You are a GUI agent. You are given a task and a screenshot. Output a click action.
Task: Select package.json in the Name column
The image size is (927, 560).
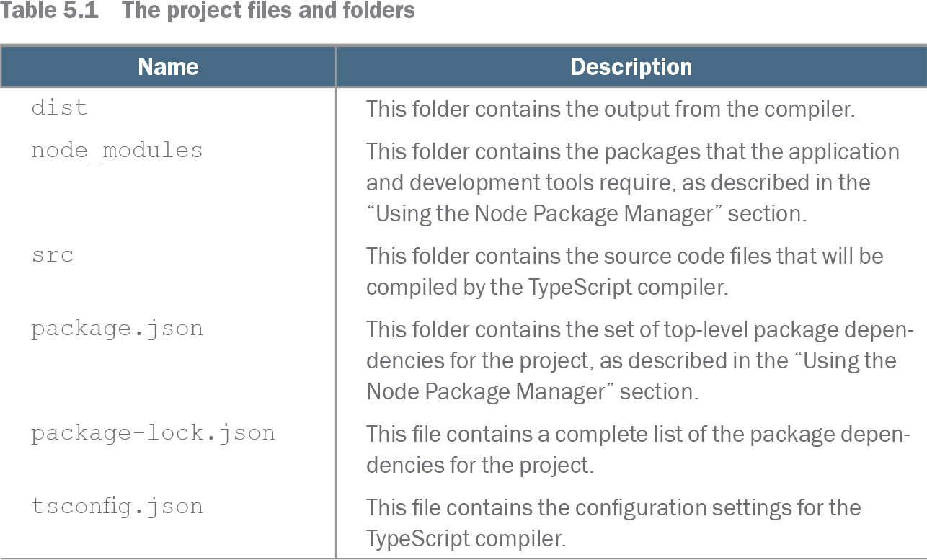[x=117, y=329]
